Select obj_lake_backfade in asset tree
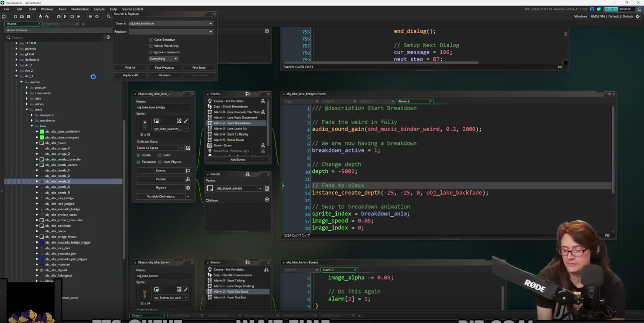644x323 pixels. pos(58,226)
